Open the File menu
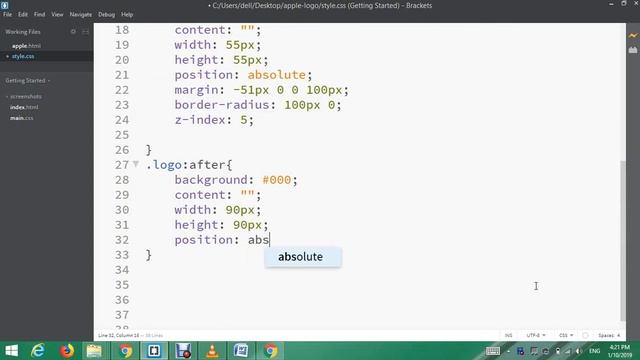640x360 pixels. pos(7,14)
